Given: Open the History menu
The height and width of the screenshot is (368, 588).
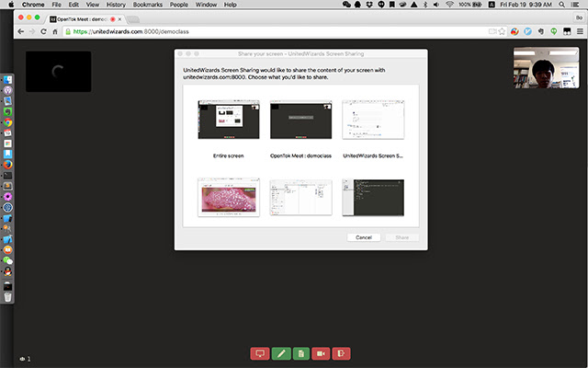Looking at the screenshot, I should pyautogui.click(x=116, y=5).
